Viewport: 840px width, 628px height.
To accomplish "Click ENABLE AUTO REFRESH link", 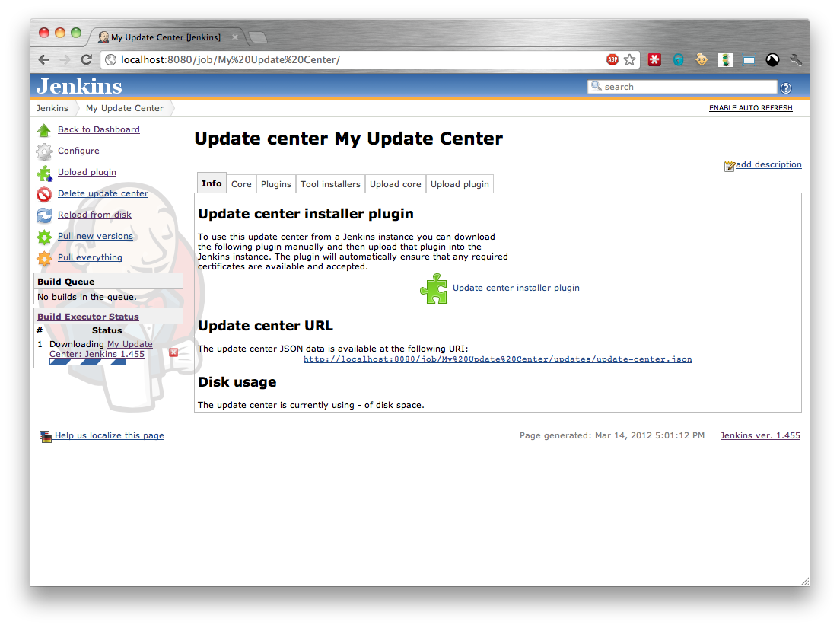I will 750,108.
